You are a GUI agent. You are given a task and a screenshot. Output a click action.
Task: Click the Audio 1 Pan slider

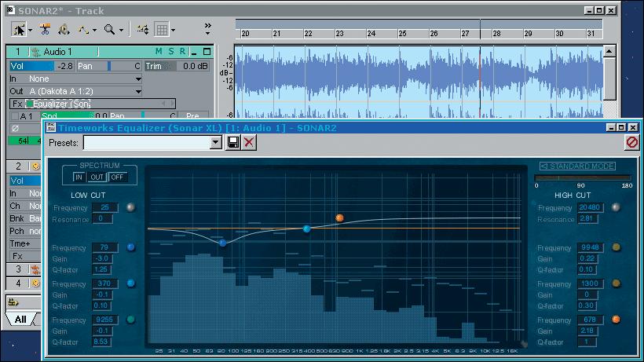coord(109,66)
